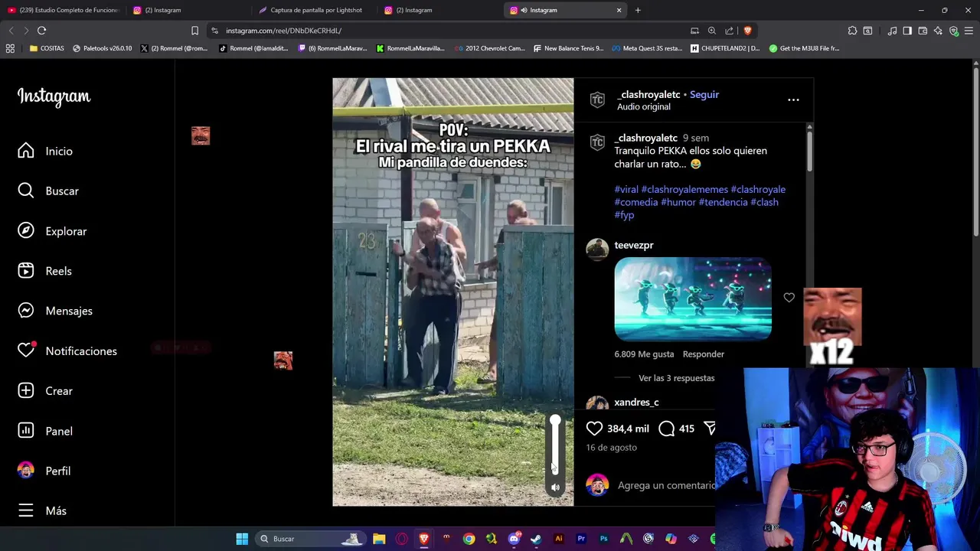The width and height of the screenshot is (980, 551).
Task: Open Discord from the taskbar
Action: point(514,539)
